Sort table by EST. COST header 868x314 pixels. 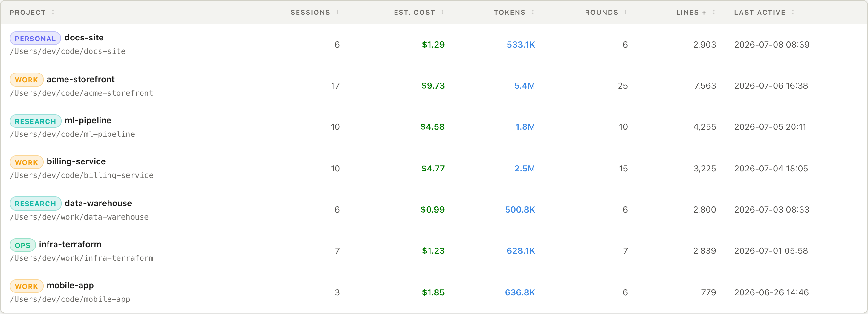point(414,13)
